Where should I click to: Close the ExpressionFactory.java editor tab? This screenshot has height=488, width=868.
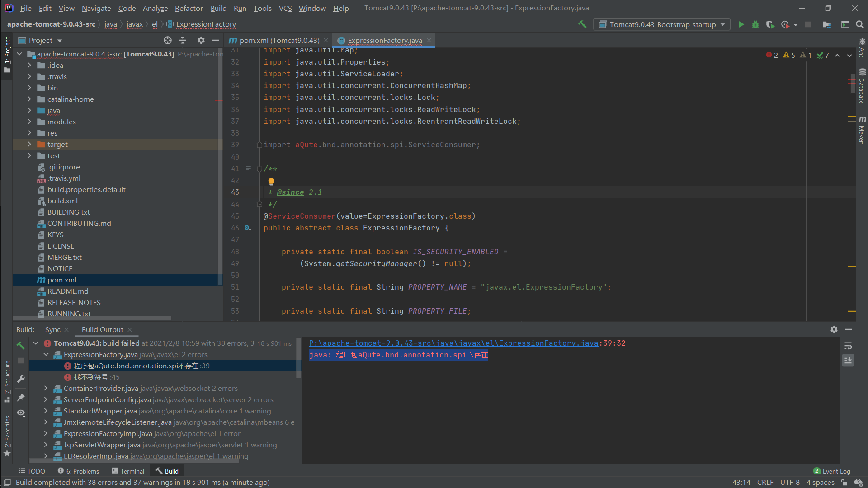pyautogui.click(x=429, y=40)
